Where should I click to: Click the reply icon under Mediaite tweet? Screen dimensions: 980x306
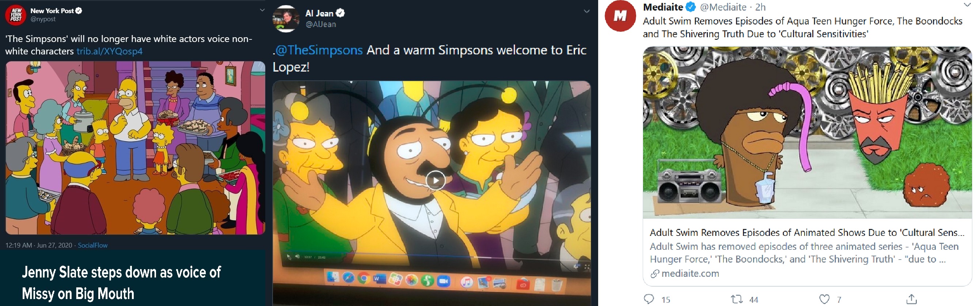pos(649,299)
